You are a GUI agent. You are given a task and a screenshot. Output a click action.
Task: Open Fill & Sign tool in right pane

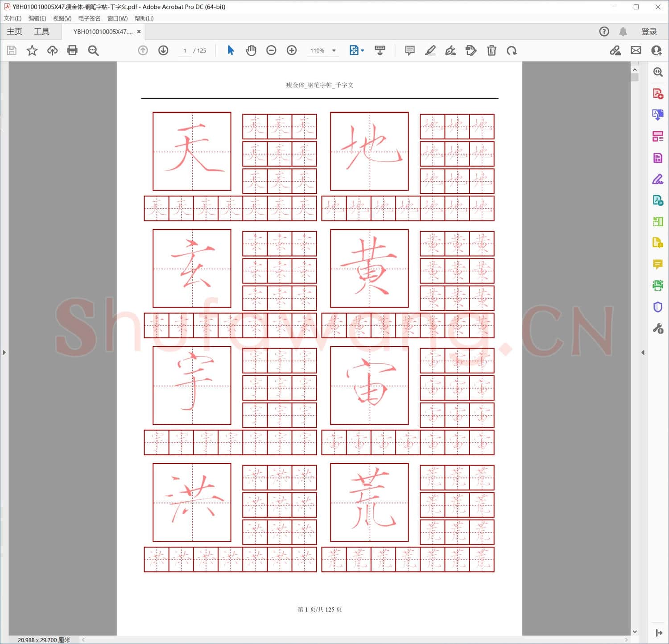(x=658, y=179)
